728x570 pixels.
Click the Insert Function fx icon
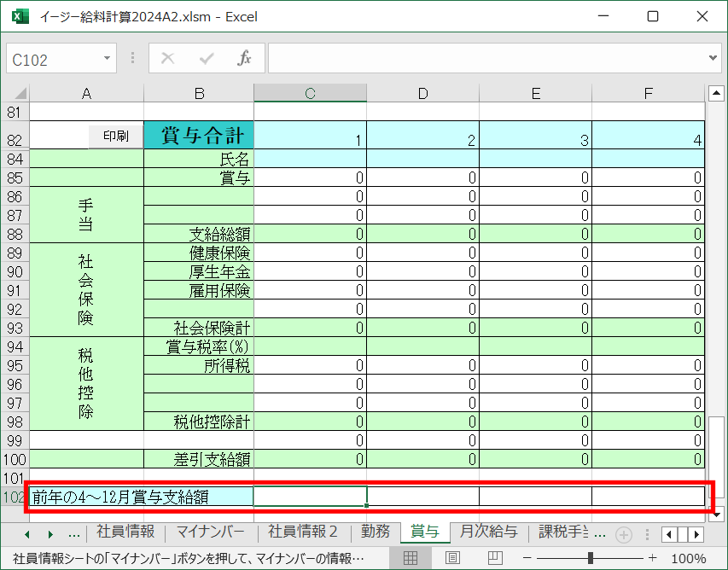click(245, 59)
